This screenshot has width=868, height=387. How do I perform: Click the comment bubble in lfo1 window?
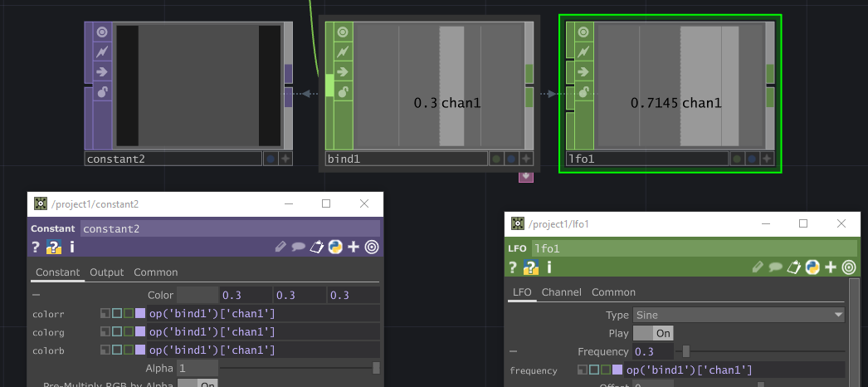776,267
